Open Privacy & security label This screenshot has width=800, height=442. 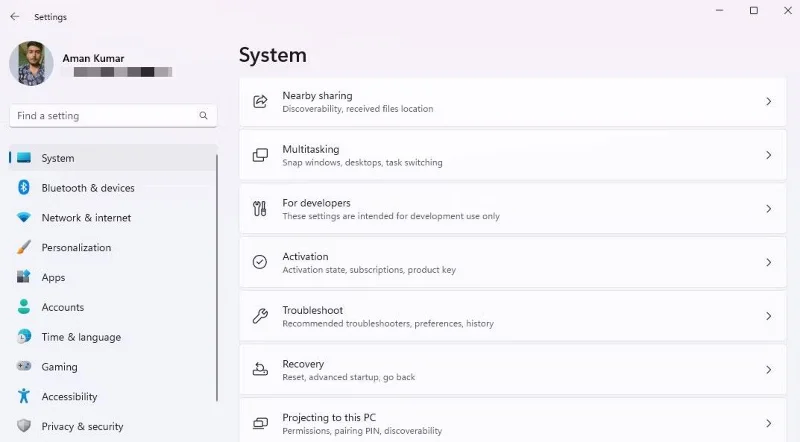pos(82,426)
